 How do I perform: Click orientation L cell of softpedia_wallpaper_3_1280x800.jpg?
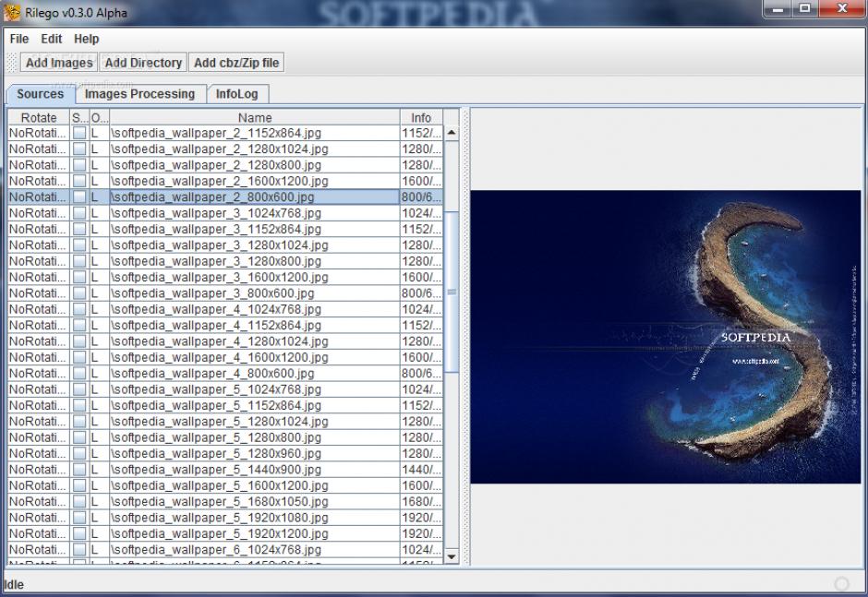tap(99, 261)
